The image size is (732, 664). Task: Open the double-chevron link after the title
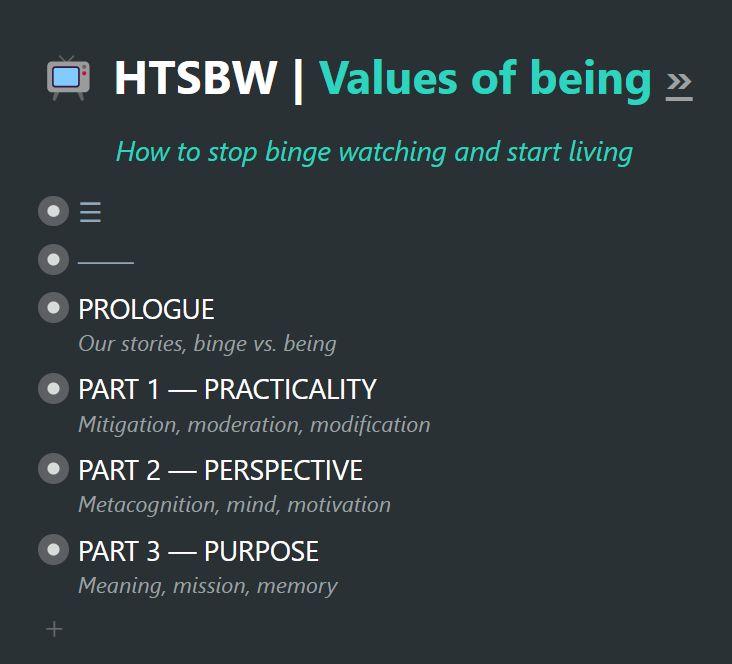click(679, 83)
